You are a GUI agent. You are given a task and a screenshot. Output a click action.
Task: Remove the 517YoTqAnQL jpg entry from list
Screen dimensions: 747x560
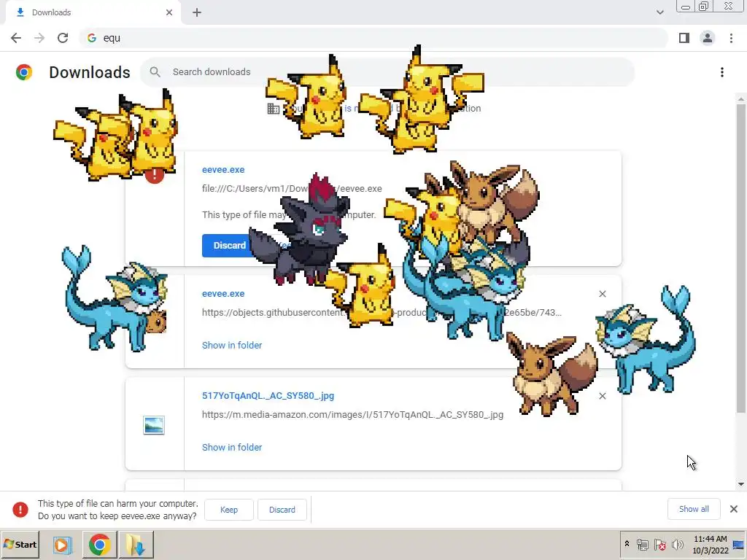(602, 396)
